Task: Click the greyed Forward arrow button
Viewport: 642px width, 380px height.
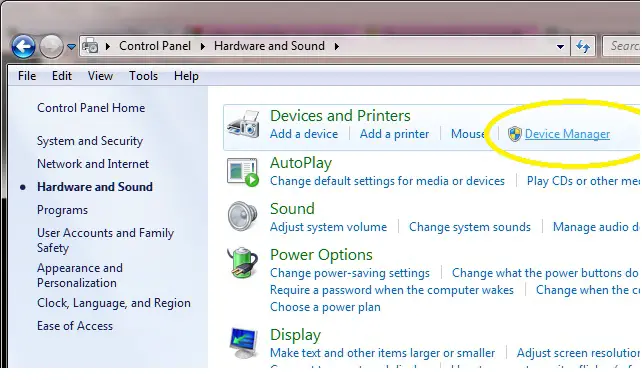Action: pos(51,46)
